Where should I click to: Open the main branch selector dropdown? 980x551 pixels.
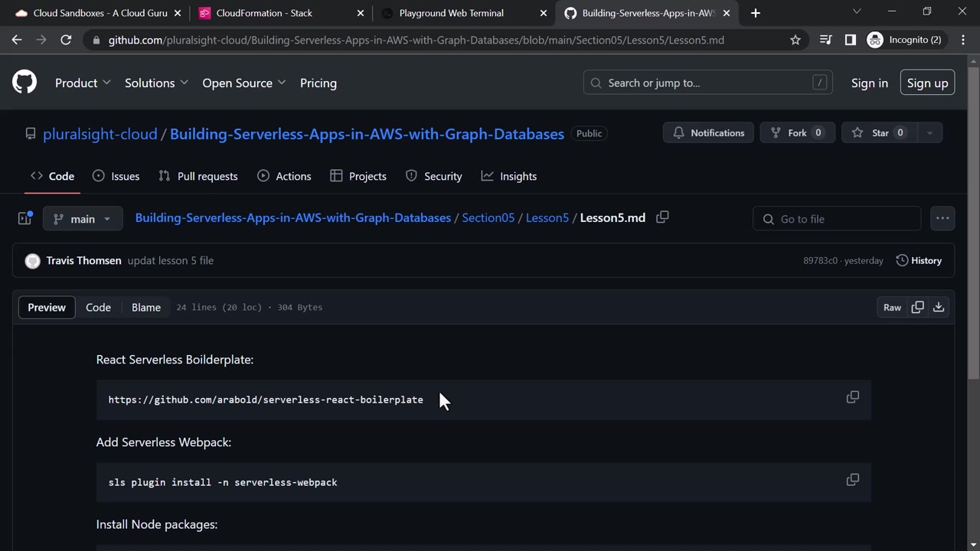tap(83, 219)
